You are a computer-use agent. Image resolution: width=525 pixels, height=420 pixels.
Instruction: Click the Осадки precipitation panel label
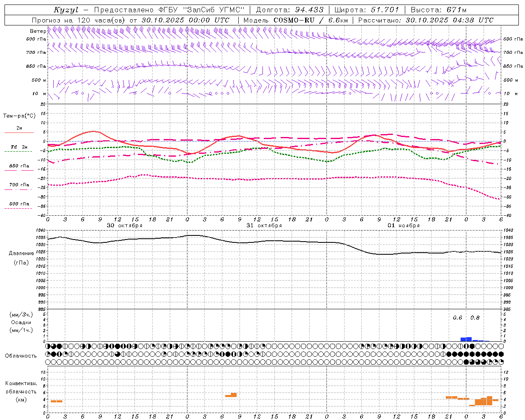point(21,322)
